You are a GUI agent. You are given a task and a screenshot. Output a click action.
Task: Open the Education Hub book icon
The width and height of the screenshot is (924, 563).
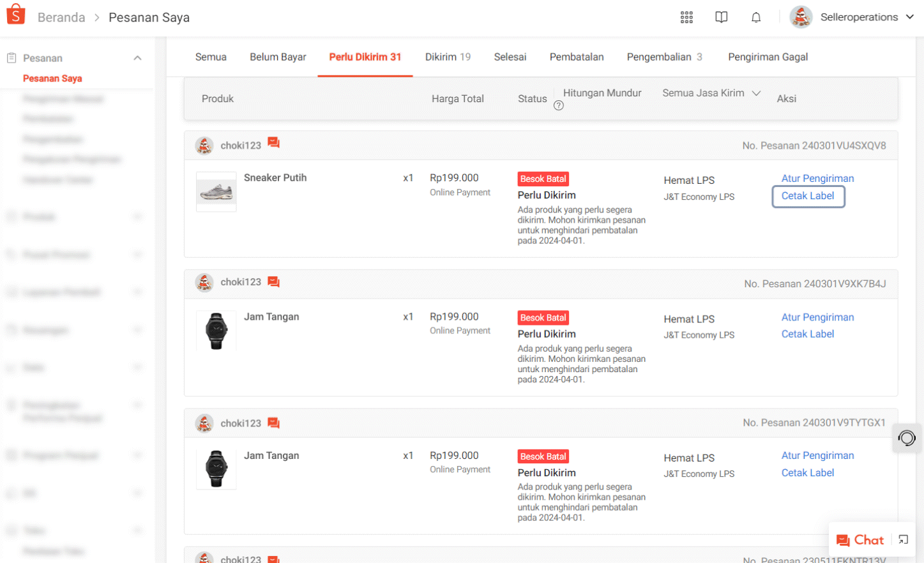tap(722, 17)
